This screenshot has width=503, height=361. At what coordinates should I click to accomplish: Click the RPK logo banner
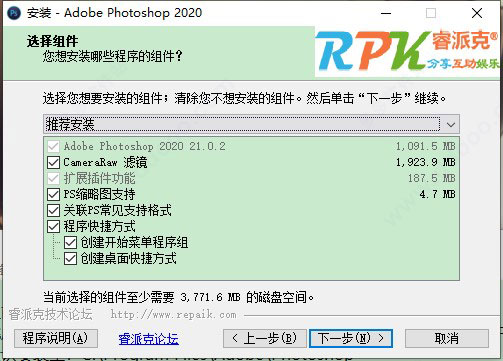pyautogui.click(x=407, y=52)
